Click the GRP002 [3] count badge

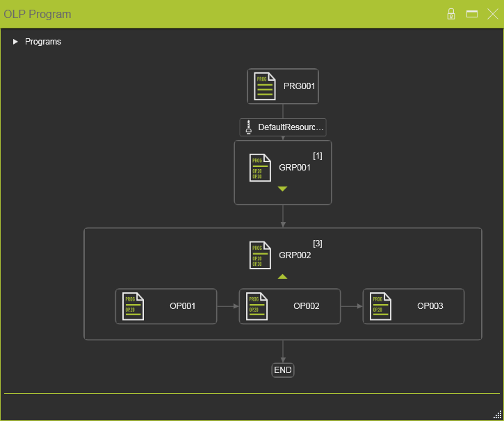pos(318,243)
